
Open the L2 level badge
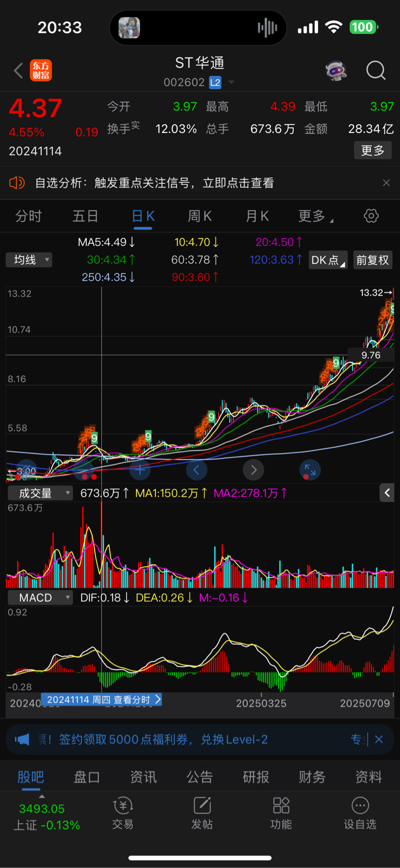pyautogui.click(x=215, y=82)
